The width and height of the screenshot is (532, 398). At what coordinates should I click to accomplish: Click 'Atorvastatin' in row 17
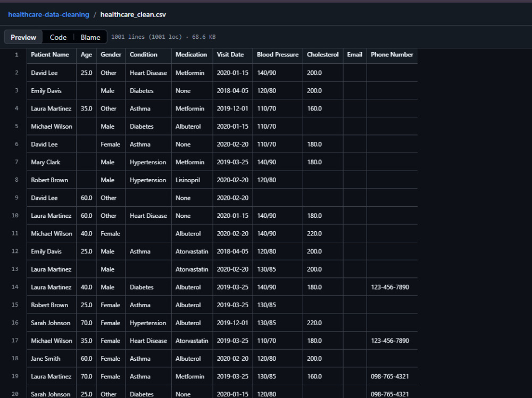pos(192,341)
